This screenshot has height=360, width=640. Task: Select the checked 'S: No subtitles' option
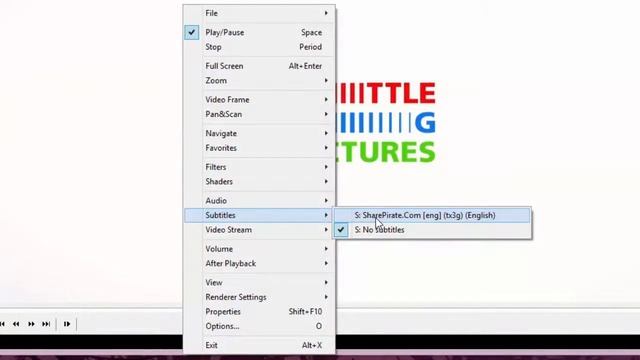tap(433, 230)
